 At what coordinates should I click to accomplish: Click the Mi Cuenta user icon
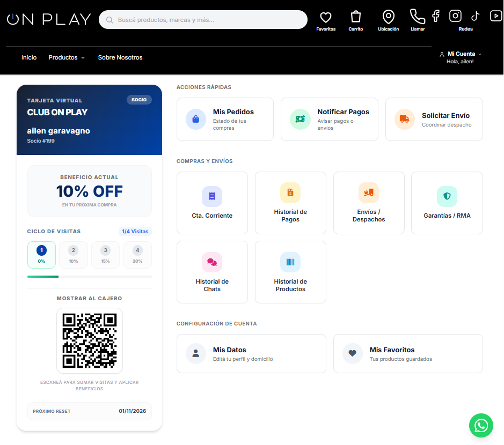coord(442,54)
